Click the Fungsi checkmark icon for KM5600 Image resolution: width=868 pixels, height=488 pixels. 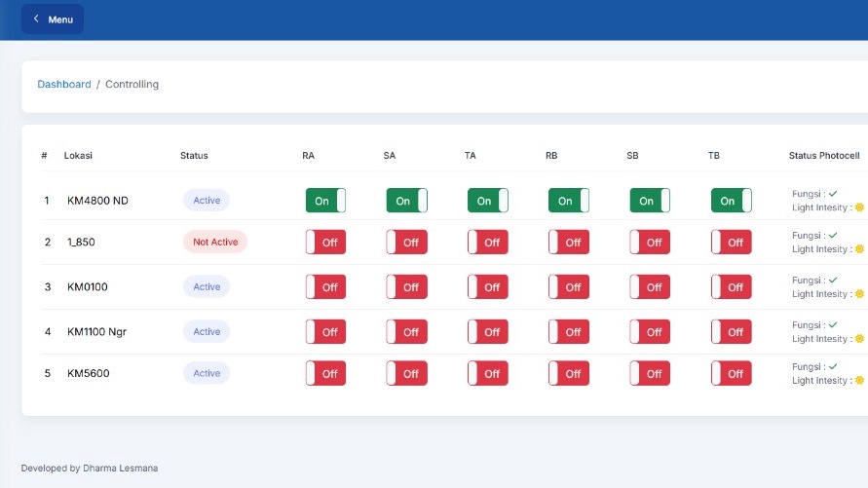[833, 366]
